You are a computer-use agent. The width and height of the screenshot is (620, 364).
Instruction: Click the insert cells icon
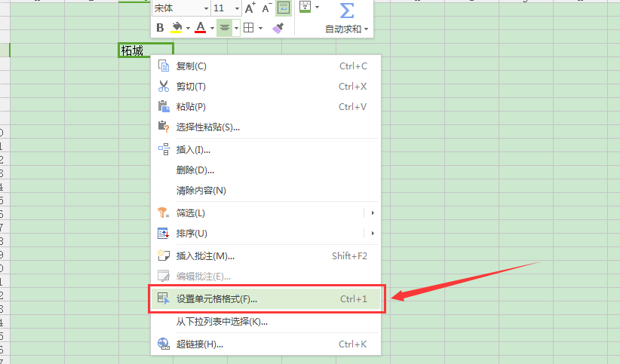pyautogui.click(x=164, y=149)
